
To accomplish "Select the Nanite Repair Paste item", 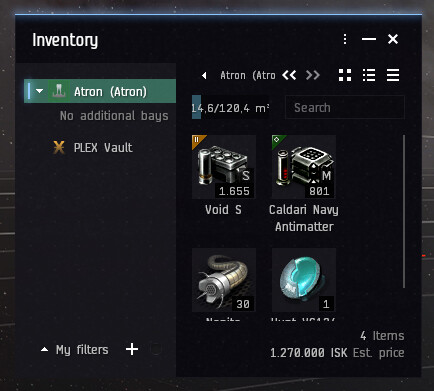I will tap(224, 280).
